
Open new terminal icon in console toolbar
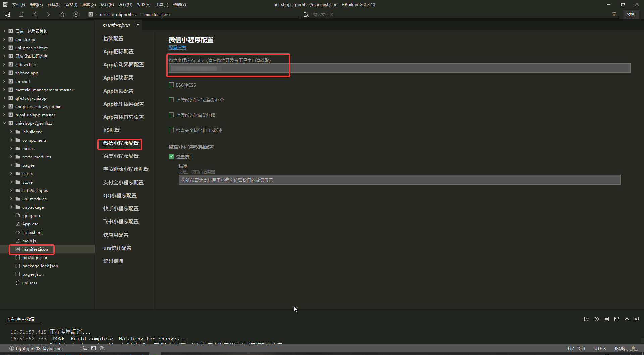coord(617,319)
